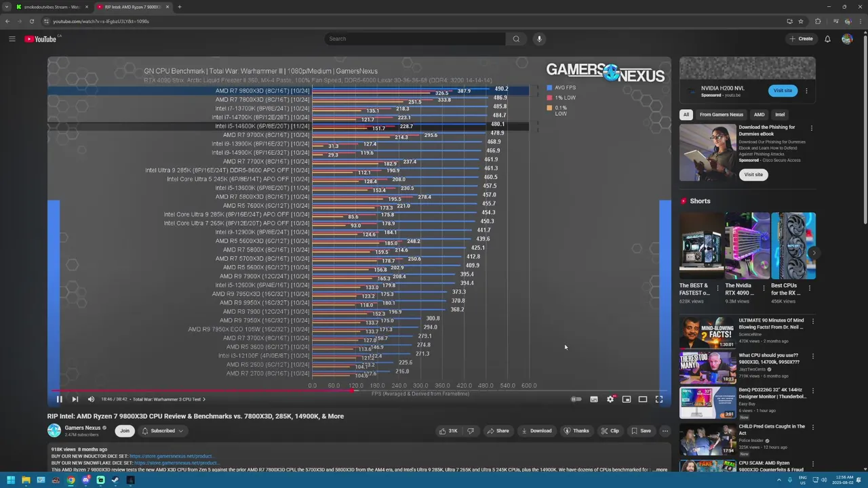
Task: Select the AMD filter chip
Action: click(x=759, y=115)
